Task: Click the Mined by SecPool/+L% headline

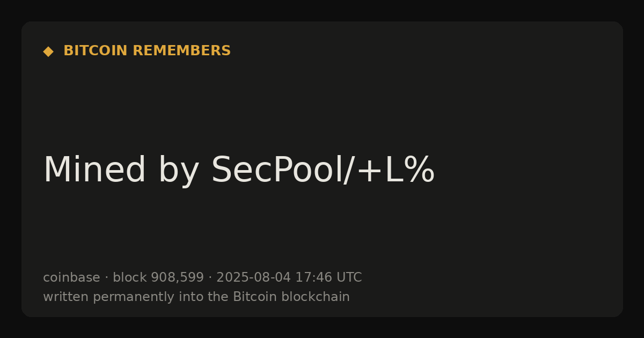Action: tap(239, 170)
